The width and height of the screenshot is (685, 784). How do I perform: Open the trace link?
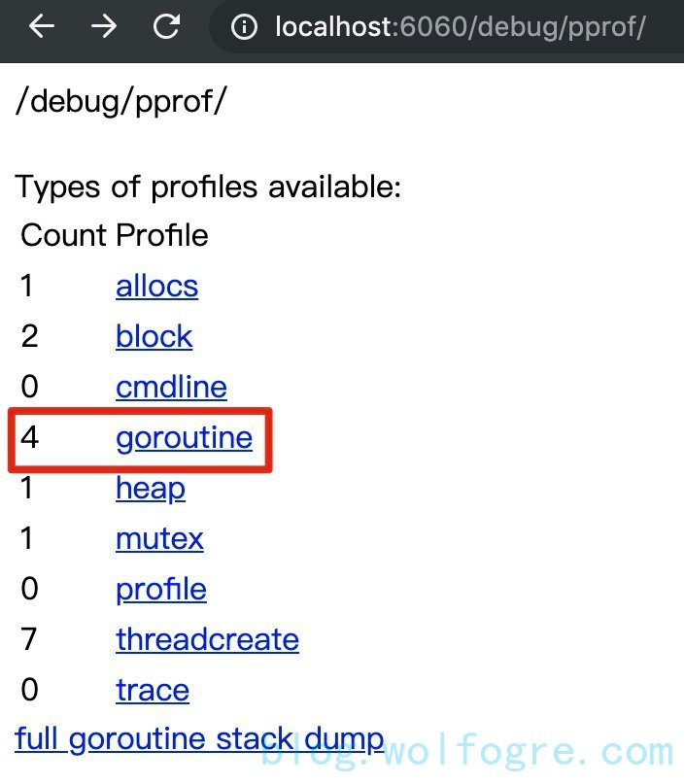coord(152,690)
